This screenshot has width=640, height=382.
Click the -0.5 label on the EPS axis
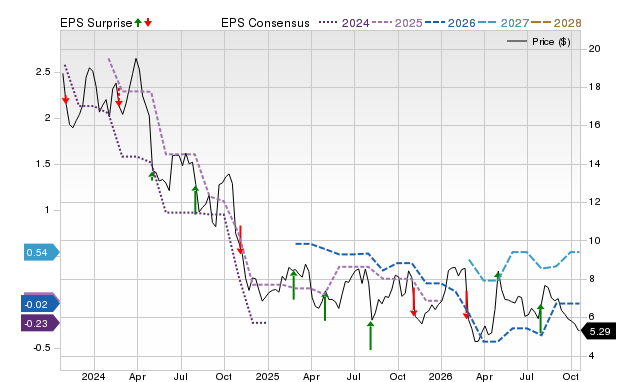pyautogui.click(x=41, y=348)
